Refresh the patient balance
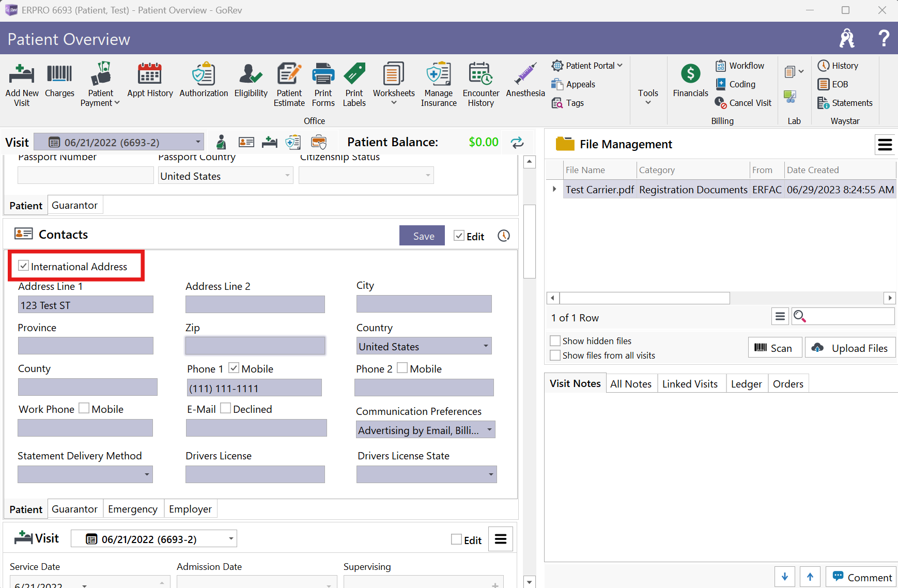 click(517, 142)
